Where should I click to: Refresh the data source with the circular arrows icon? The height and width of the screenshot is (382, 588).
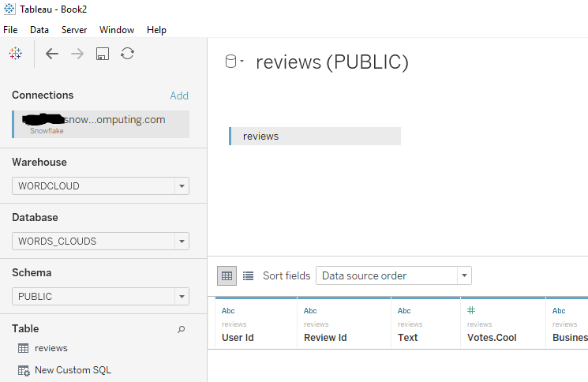pyautogui.click(x=128, y=54)
